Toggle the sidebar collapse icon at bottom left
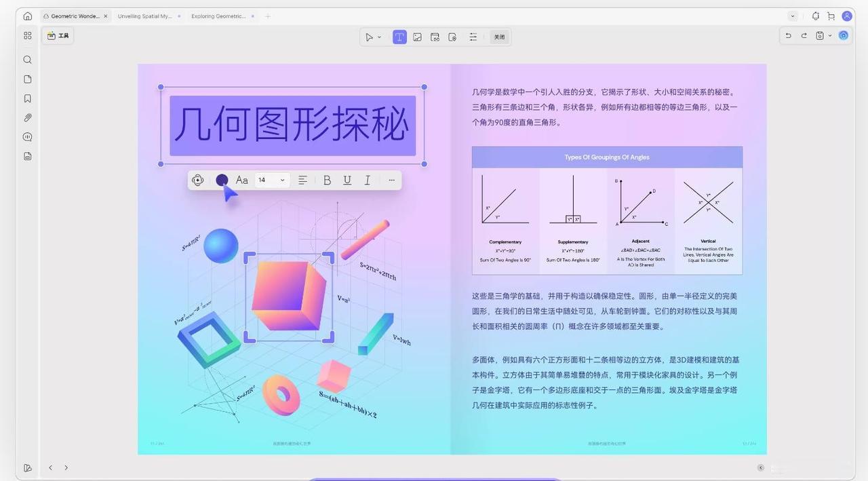868x481 pixels. 28,467
